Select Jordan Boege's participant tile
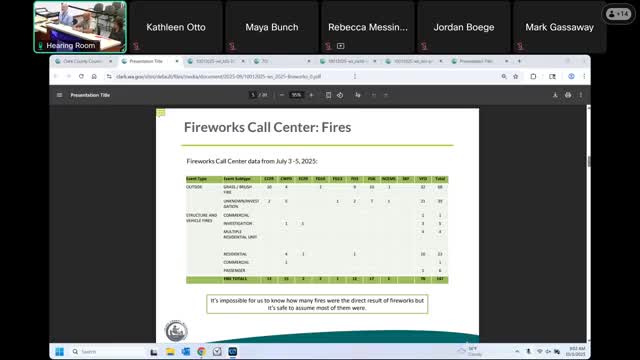This screenshot has height=360, width=640. (x=464, y=27)
